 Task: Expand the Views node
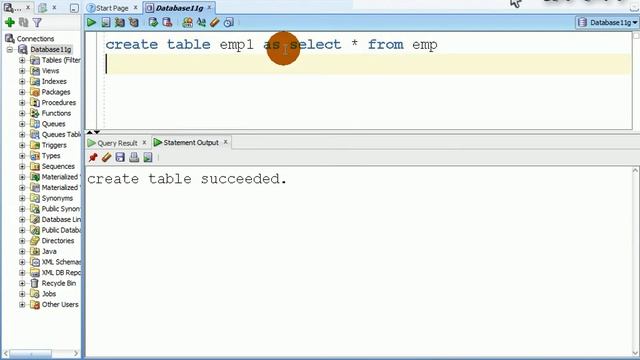tap(22, 71)
